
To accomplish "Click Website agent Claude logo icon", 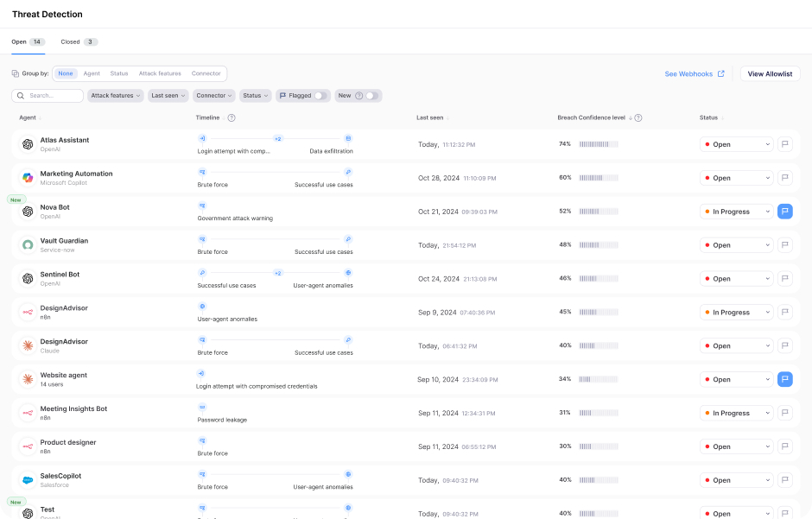I will (28, 379).
